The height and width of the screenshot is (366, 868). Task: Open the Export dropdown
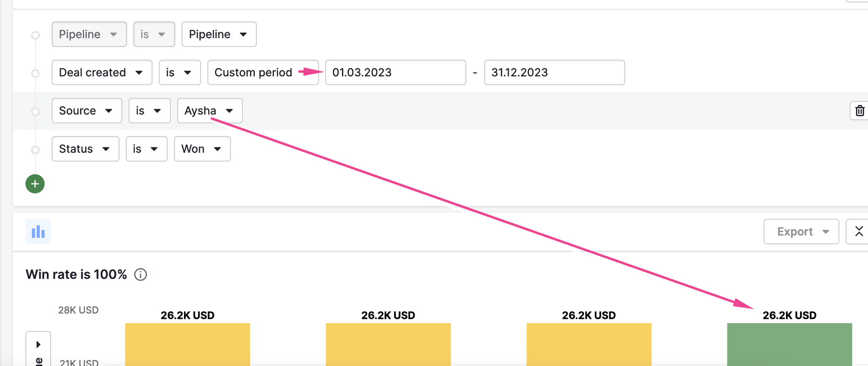click(801, 232)
